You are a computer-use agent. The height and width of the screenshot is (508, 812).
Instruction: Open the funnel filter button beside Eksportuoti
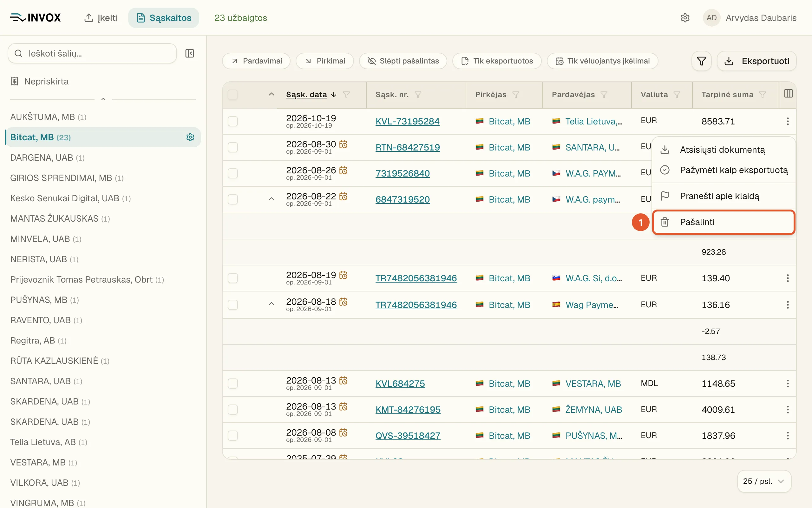pyautogui.click(x=701, y=61)
